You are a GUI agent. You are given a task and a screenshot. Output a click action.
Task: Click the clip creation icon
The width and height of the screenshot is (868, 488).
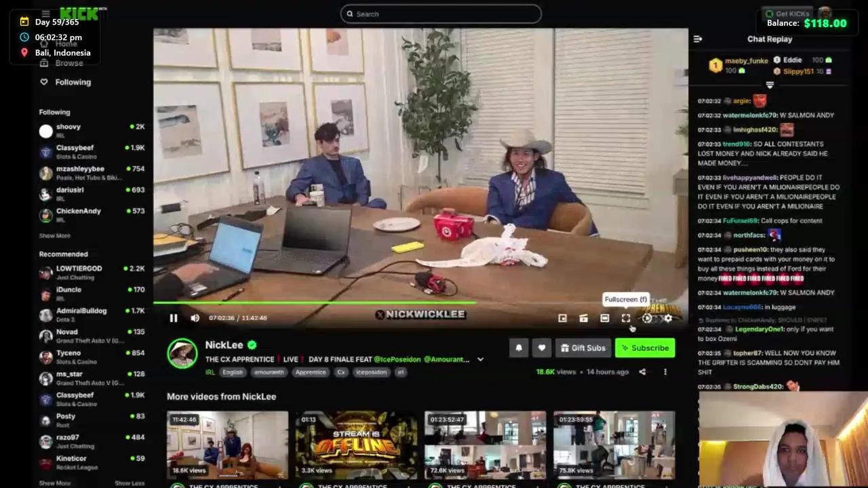(583, 318)
